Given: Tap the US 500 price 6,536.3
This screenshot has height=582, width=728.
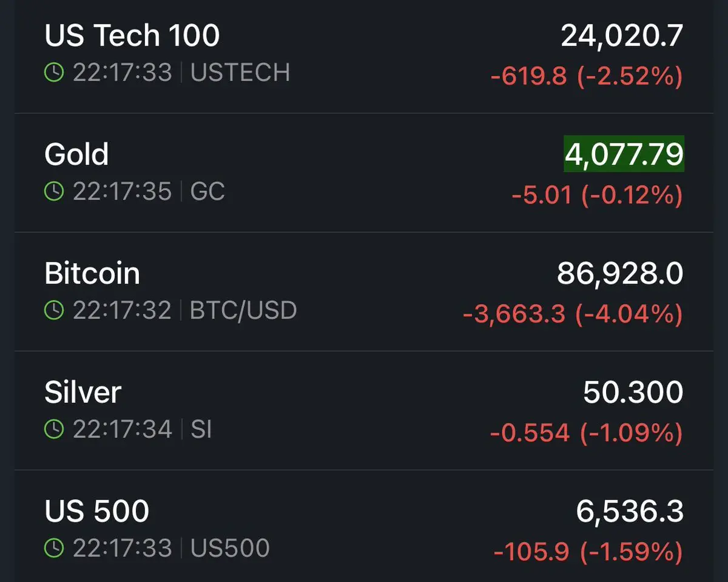Looking at the screenshot, I should pyautogui.click(x=629, y=511).
